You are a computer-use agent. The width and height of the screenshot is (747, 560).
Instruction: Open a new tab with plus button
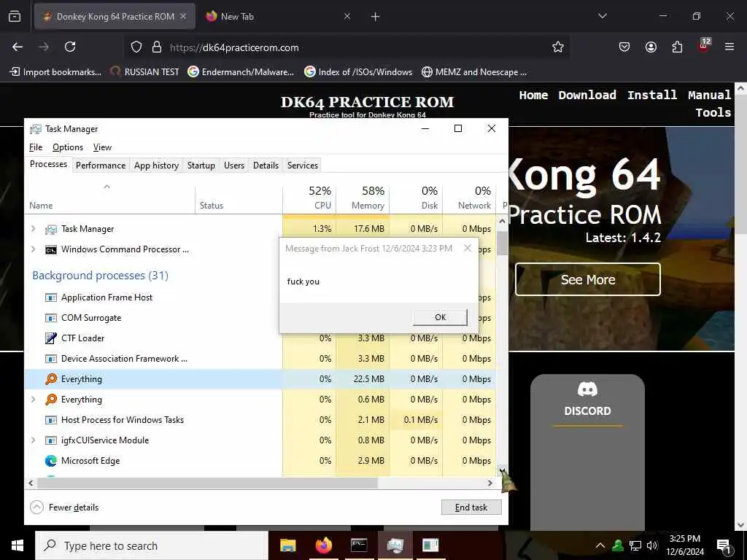pyautogui.click(x=375, y=17)
